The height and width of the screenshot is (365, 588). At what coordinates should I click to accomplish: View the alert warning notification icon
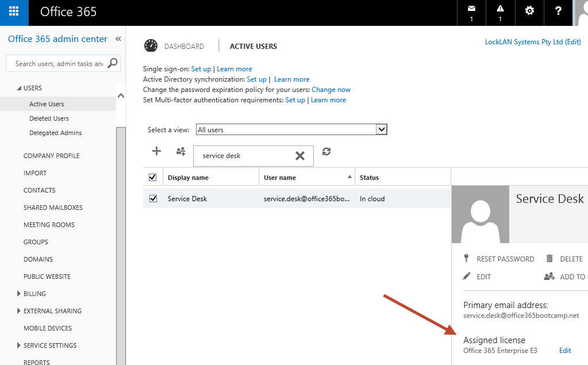[500, 9]
